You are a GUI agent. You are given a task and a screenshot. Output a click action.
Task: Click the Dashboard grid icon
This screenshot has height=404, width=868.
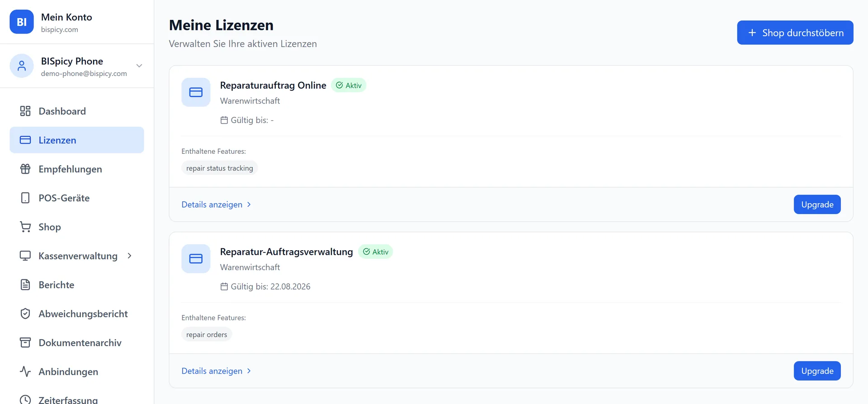pyautogui.click(x=25, y=111)
